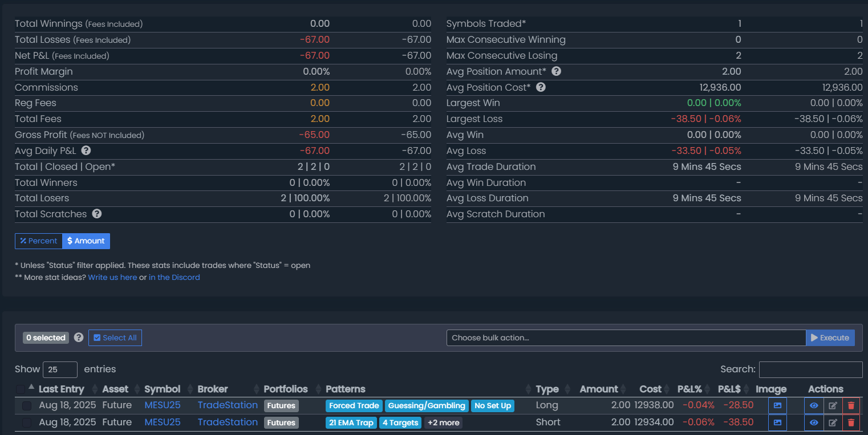Click help icon beside Total Scratches
The height and width of the screenshot is (435, 868).
[97, 214]
